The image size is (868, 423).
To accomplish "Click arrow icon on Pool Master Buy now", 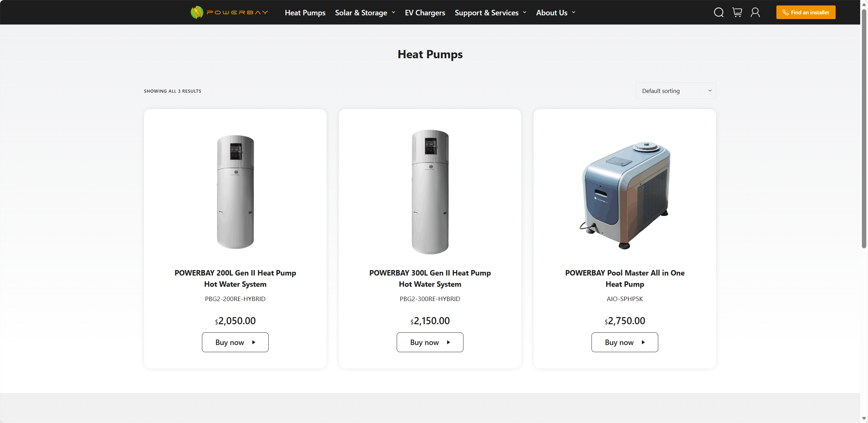I will (643, 342).
